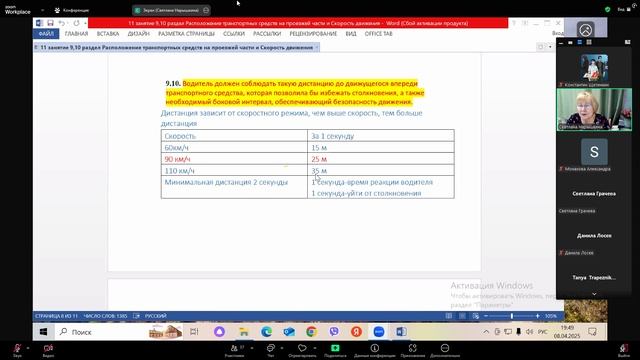The width and height of the screenshot is (640, 360).
Task: Select the Монакова Александра 'S' avatar tile
Action: (x=594, y=152)
